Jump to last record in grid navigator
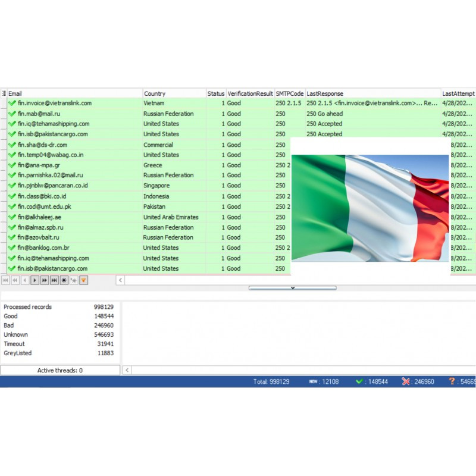 (54, 280)
